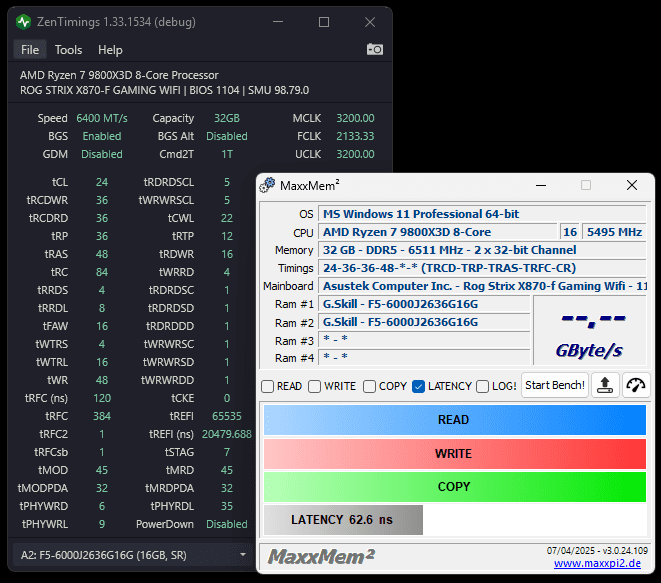Minimize the ZenTimings window
Image resolution: width=661 pixels, height=583 pixels.
click(x=278, y=22)
